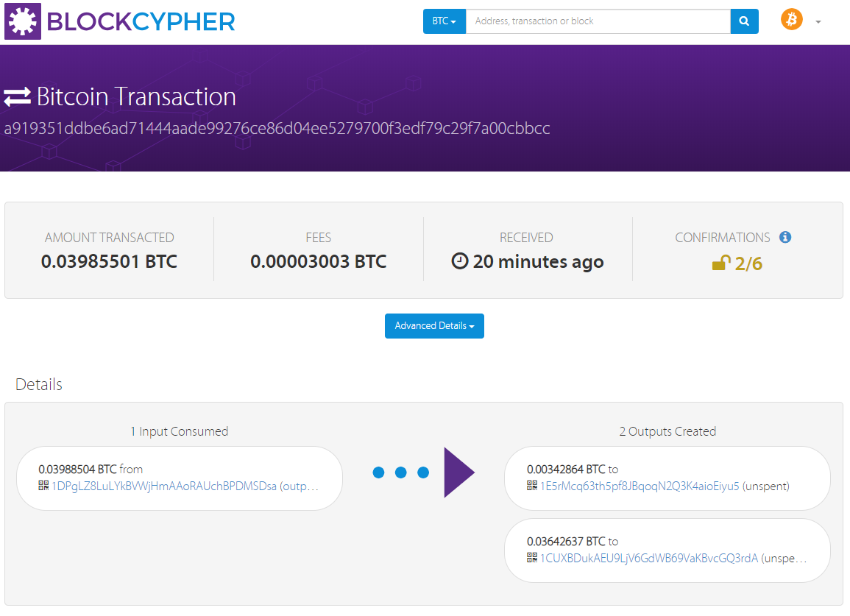Open output address 1CUXBDukAEU9LjV6GdWB69VaKBvcGQ3rdA

coord(649,558)
